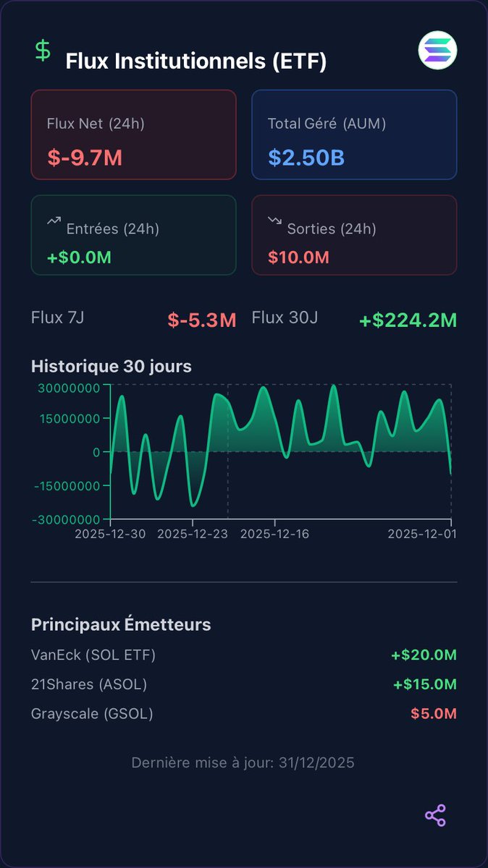
Task: Click the Flux 7J label
Action: tap(58, 317)
